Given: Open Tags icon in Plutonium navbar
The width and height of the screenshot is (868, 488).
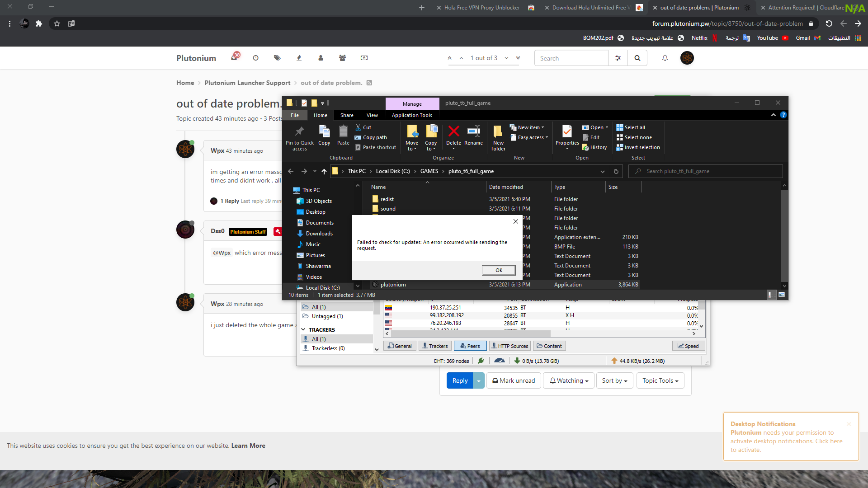Looking at the screenshot, I should click(277, 58).
